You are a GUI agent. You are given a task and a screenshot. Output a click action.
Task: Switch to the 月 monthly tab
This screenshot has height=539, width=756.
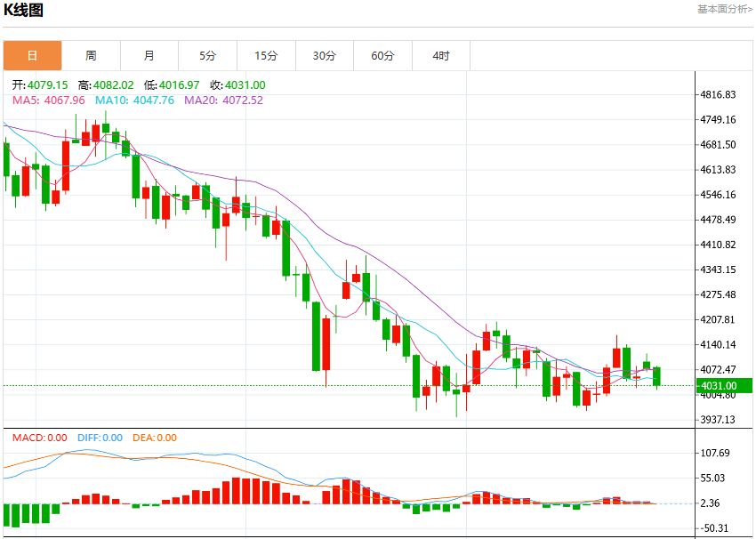point(149,55)
